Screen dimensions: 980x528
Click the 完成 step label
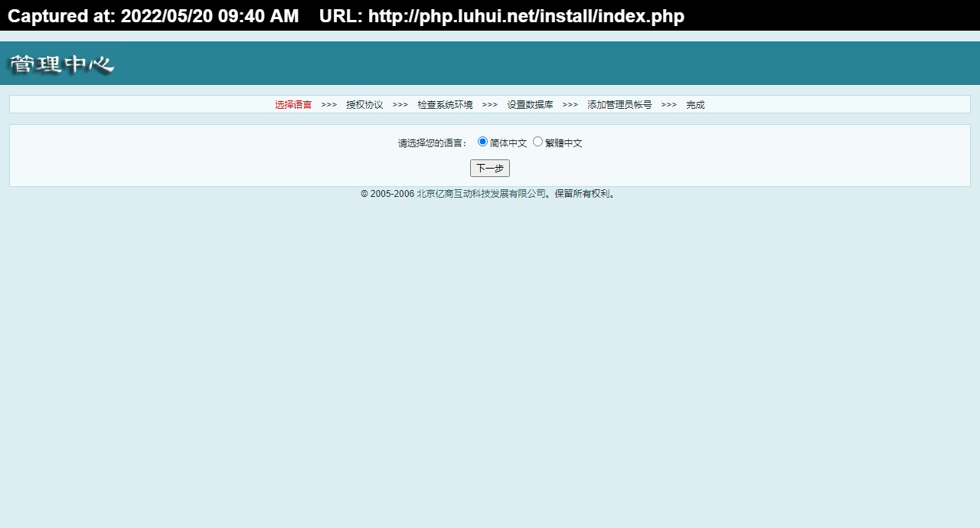tap(695, 105)
